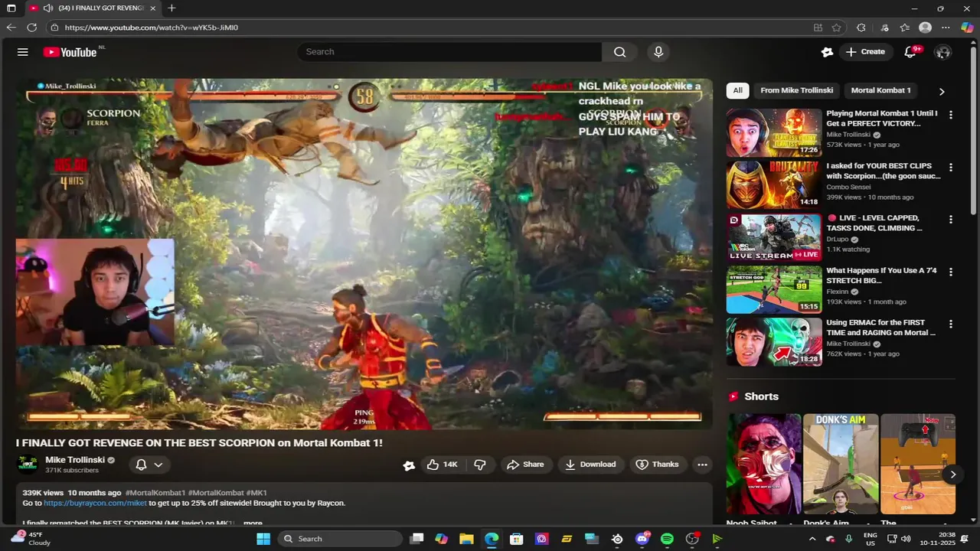Image resolution: width=980 pixels, height=551 pixels.
Task: Open 'Playing Mortal Kombat 1 Until' thumbnail
Action: [x=774, y=132]
